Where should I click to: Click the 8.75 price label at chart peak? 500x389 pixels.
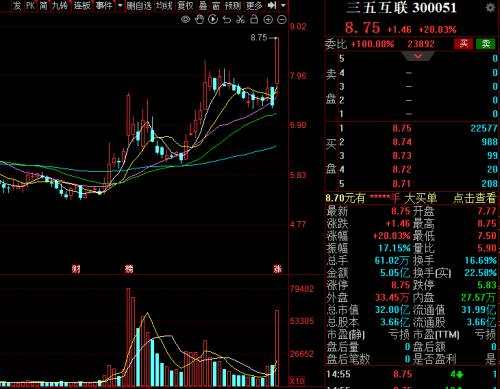(x=259, y=37)
